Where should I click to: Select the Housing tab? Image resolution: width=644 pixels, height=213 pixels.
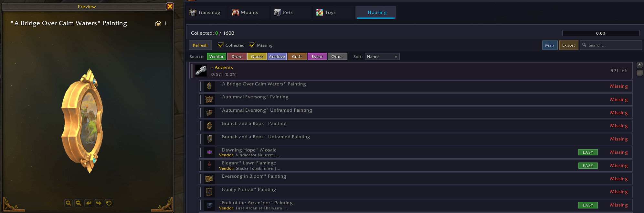pos(376,13)
